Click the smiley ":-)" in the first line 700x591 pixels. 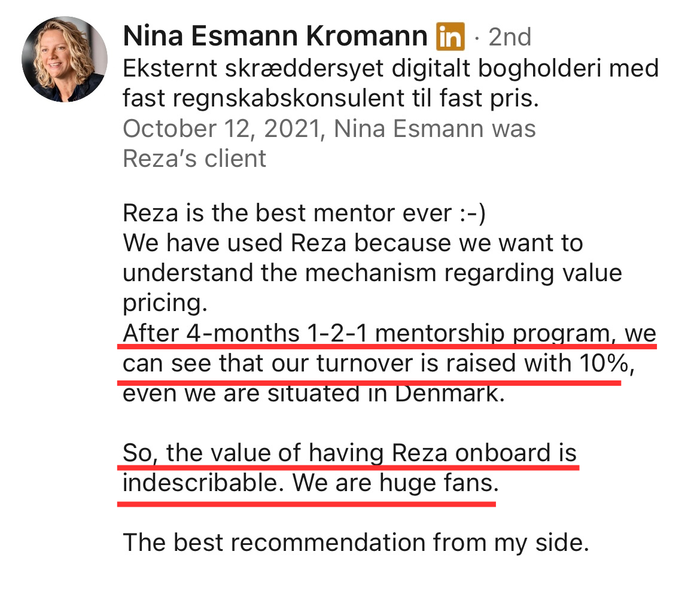(472, 213)
